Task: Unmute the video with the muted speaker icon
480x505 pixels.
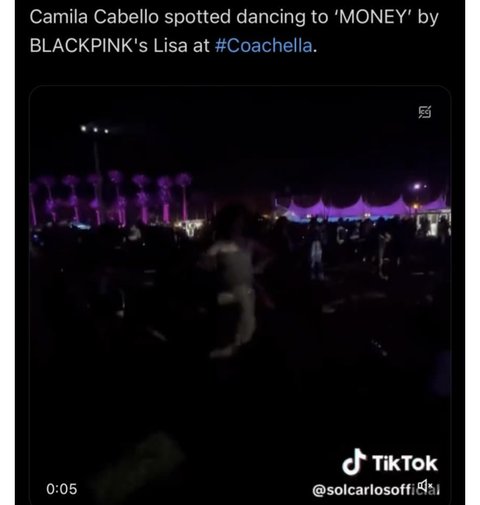Action: click(x=426, y=485)
